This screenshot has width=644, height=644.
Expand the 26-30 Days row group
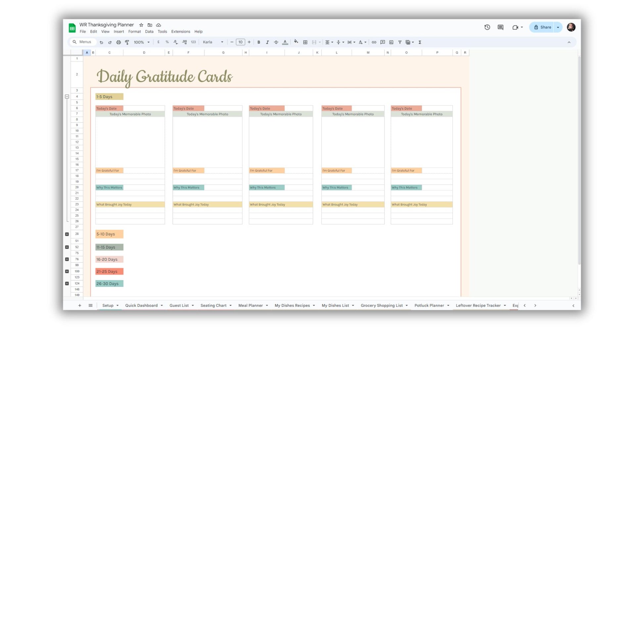coord(67,283)
